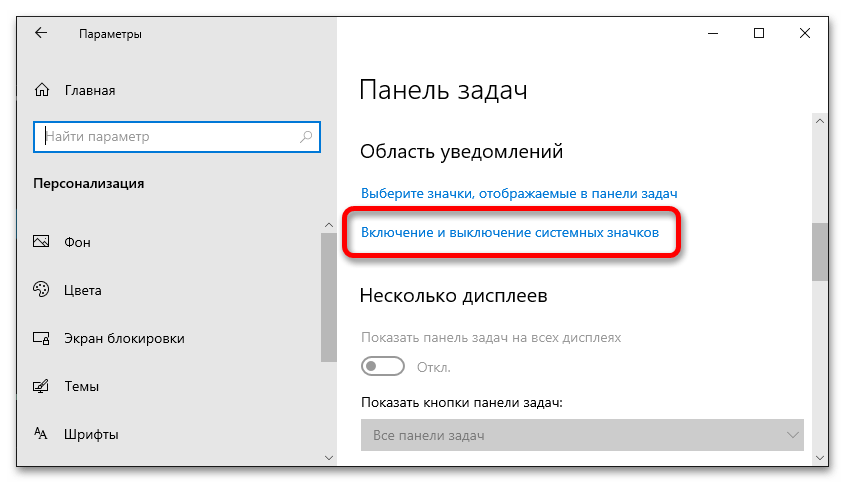845x483 pixels.
Task: Click the search magnifier icon
Action: pyautogui.click(x=306, y=137)
